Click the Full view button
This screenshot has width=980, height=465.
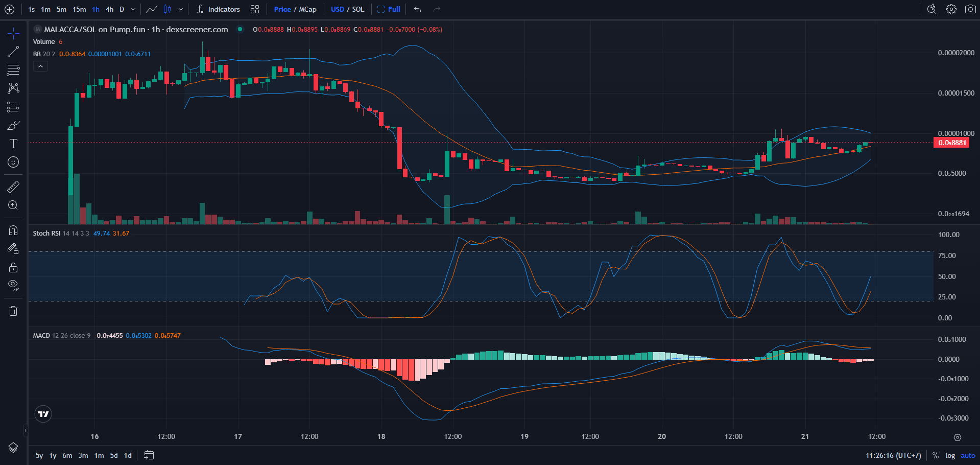(x=389, y=9)
